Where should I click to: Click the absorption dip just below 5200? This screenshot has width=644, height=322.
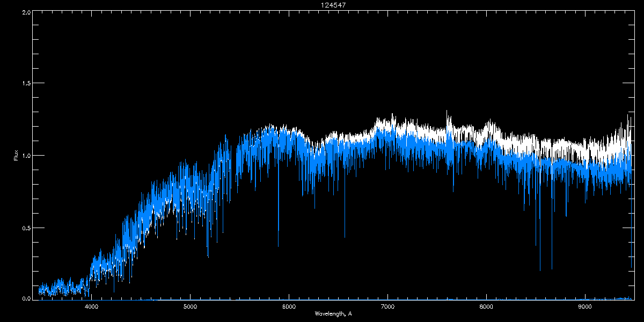coord(208,257)
